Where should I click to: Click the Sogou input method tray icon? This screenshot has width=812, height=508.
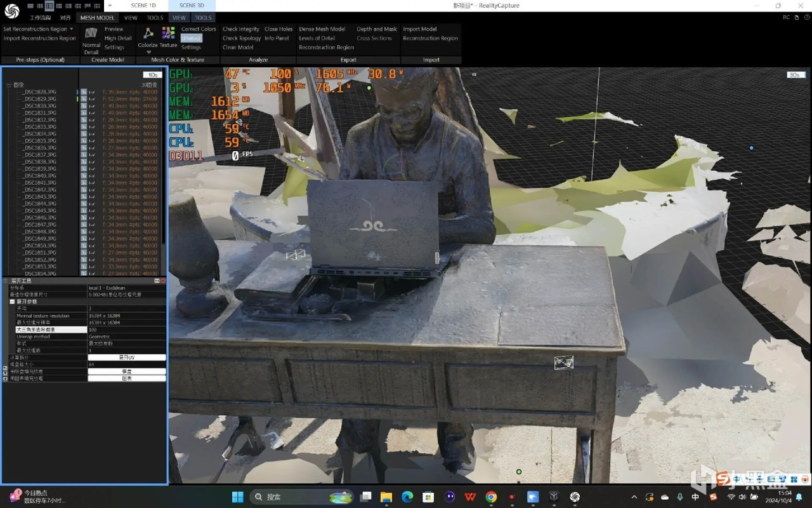713,497
